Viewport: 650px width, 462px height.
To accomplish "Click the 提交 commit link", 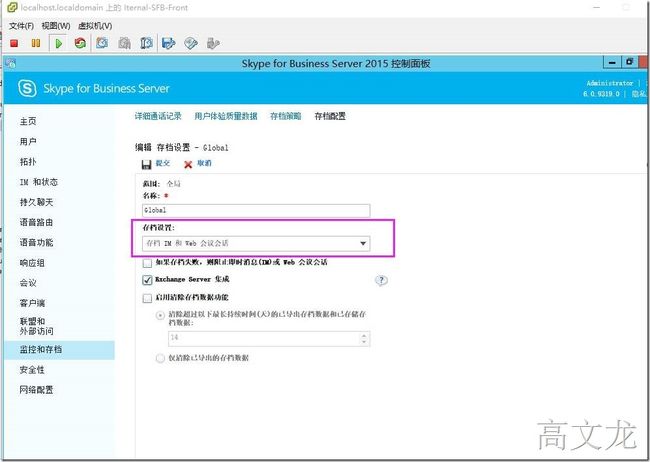I will pyautogui.click(x=163, y=163).
